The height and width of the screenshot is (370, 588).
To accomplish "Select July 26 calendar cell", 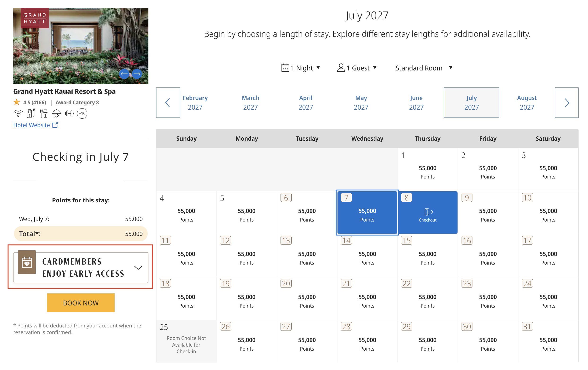I will pos(247,341).
